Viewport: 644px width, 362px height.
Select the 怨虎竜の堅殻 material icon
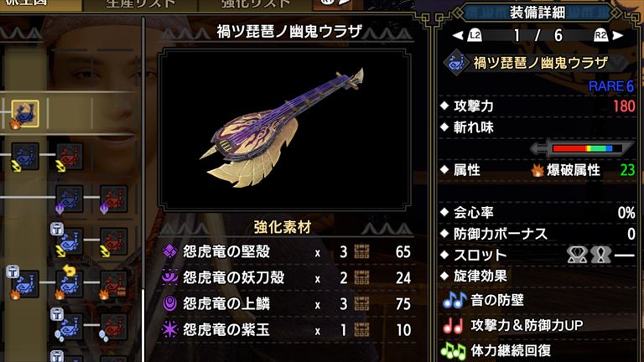(x=169, y=251)
